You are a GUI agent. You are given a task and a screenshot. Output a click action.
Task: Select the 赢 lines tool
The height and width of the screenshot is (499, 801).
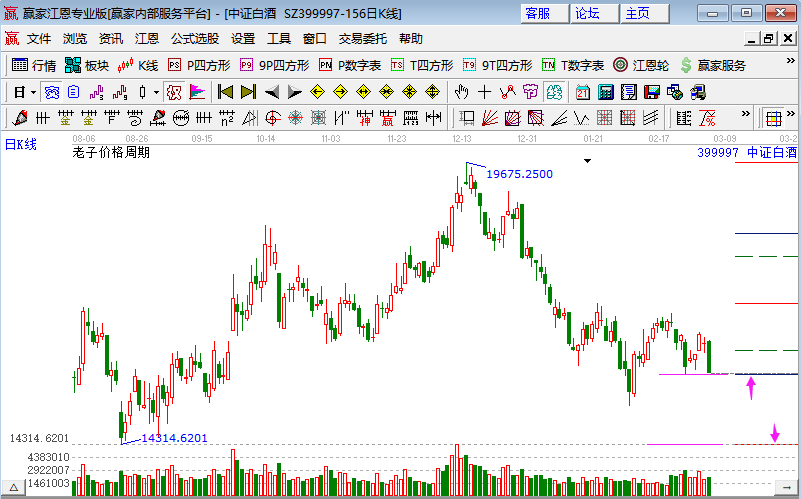388,118
